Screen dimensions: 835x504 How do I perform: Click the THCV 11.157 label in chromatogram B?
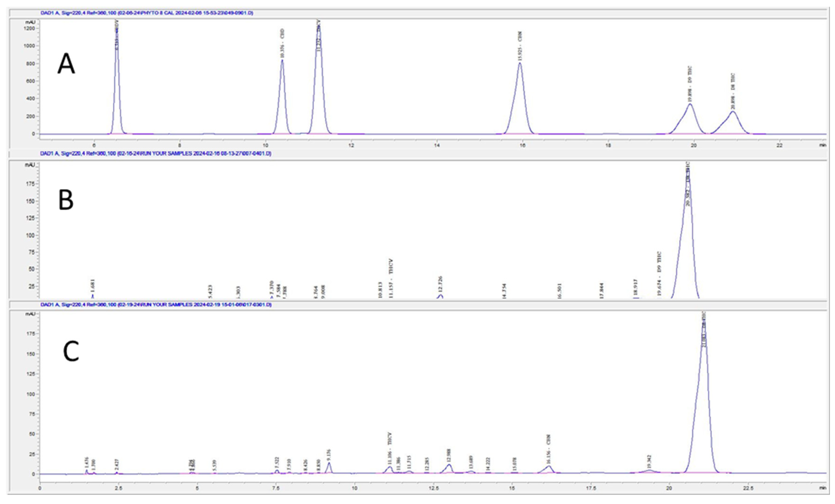pos(391,278)
